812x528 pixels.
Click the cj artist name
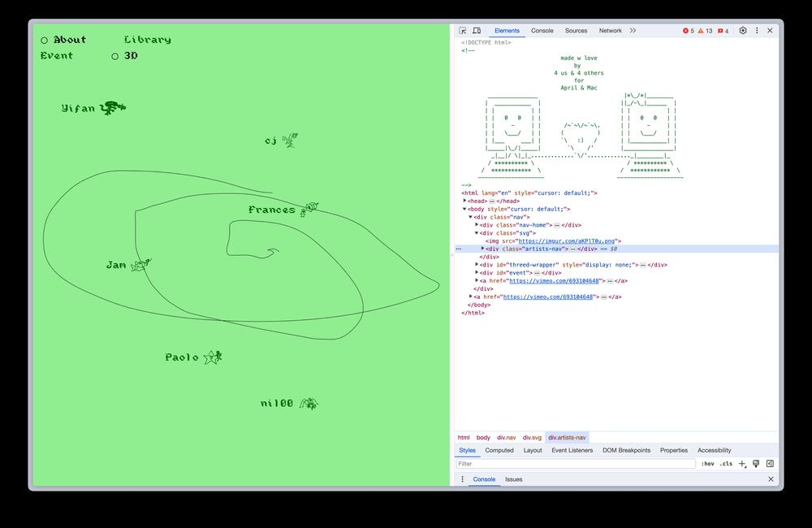(x=271, y=141)
